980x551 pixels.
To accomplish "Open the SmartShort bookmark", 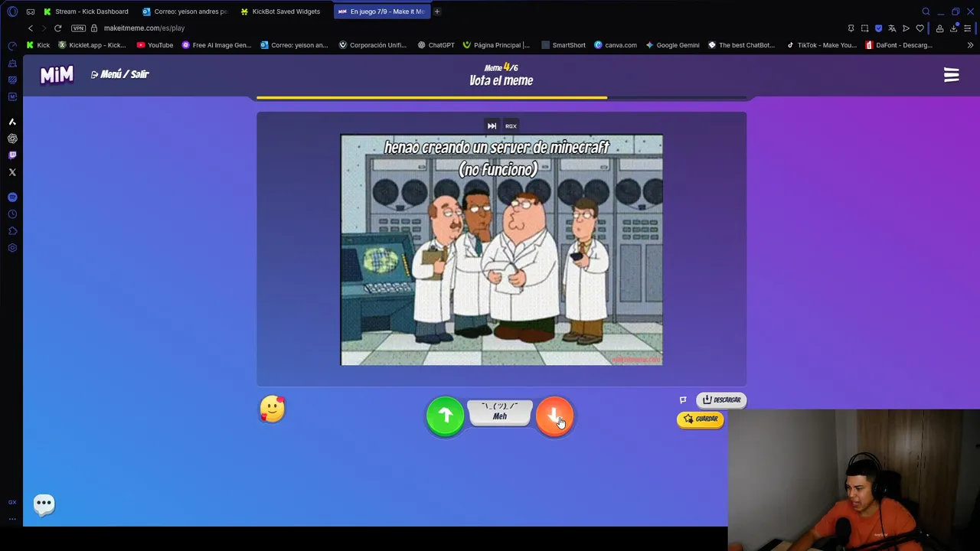I will pyautogui.click(x=563, y=45).
